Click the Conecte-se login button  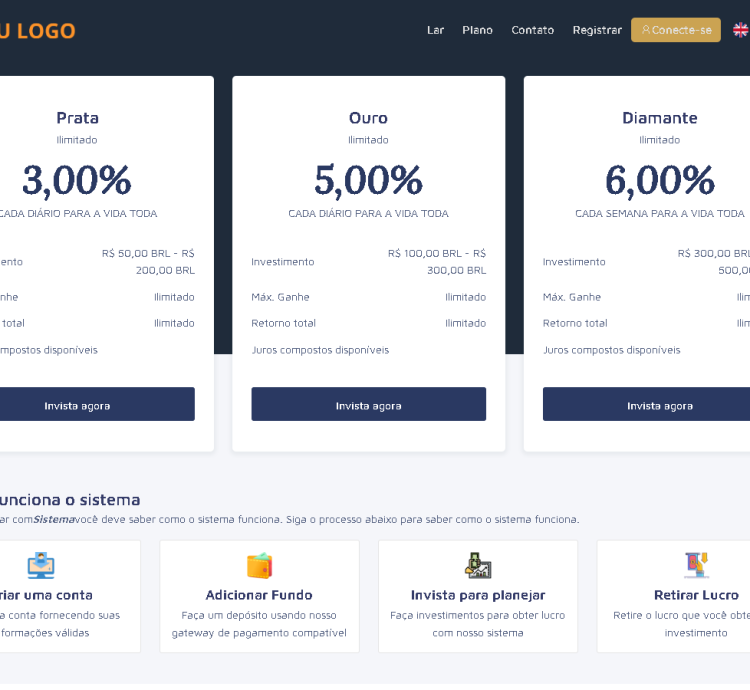click(x=675, y=30)
